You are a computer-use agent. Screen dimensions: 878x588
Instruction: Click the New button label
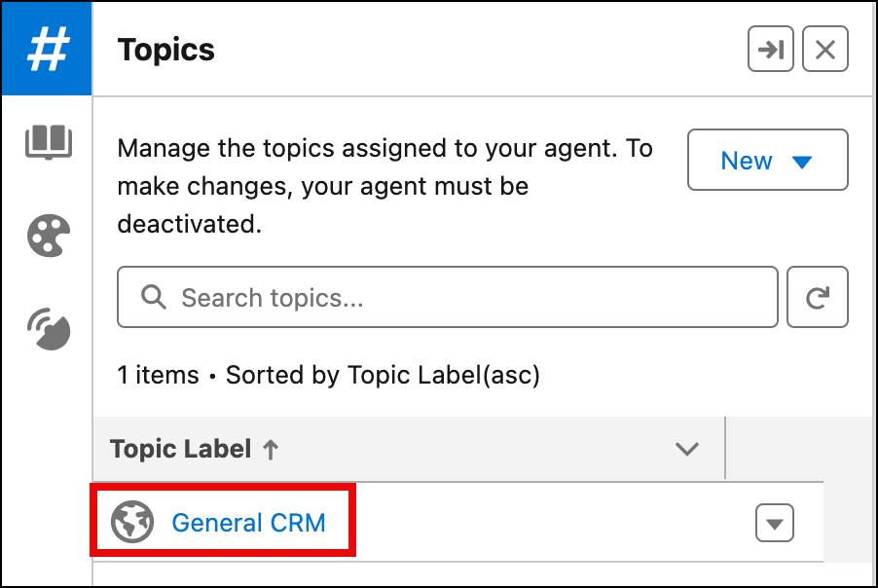[747, 161]
